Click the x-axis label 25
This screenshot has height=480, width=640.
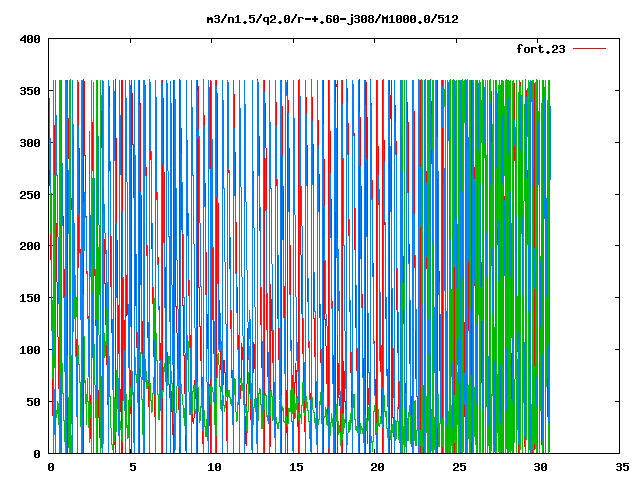pos(459,467)
